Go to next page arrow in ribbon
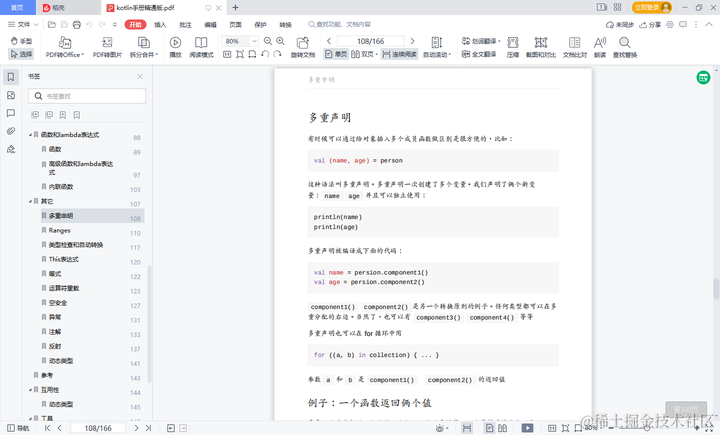 (412, 41)
